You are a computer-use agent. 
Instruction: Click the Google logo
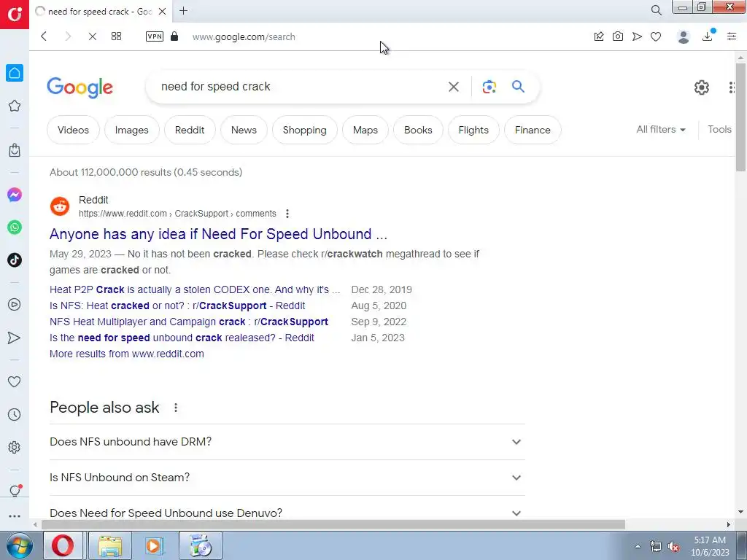(x=80, y=87)
